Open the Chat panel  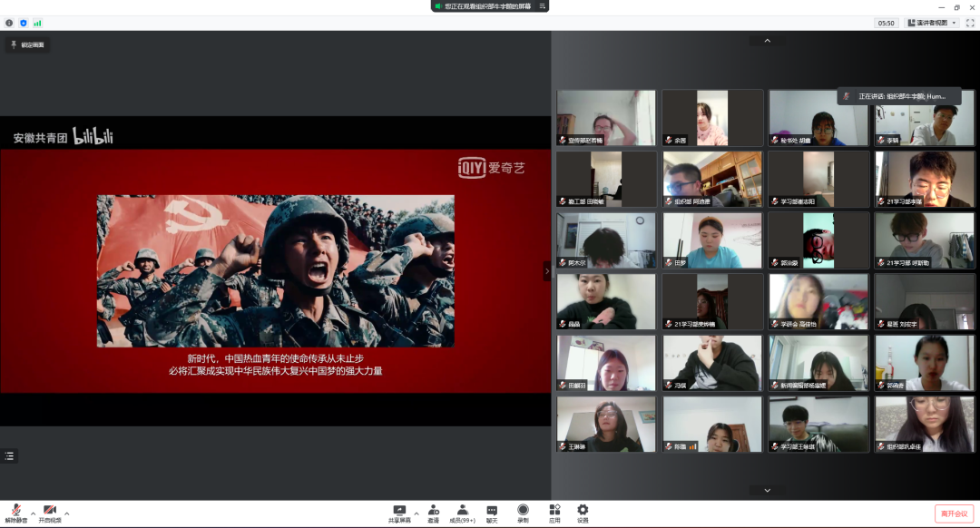tap(492, 513)
